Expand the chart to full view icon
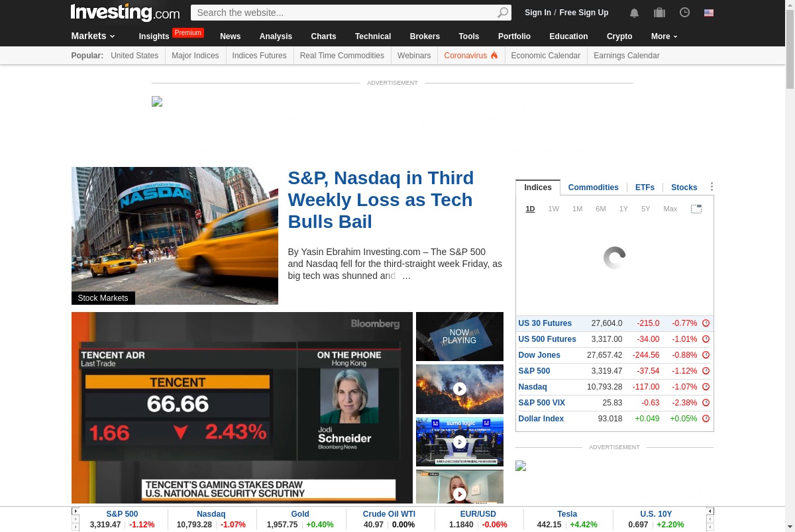 click(696, 209)
